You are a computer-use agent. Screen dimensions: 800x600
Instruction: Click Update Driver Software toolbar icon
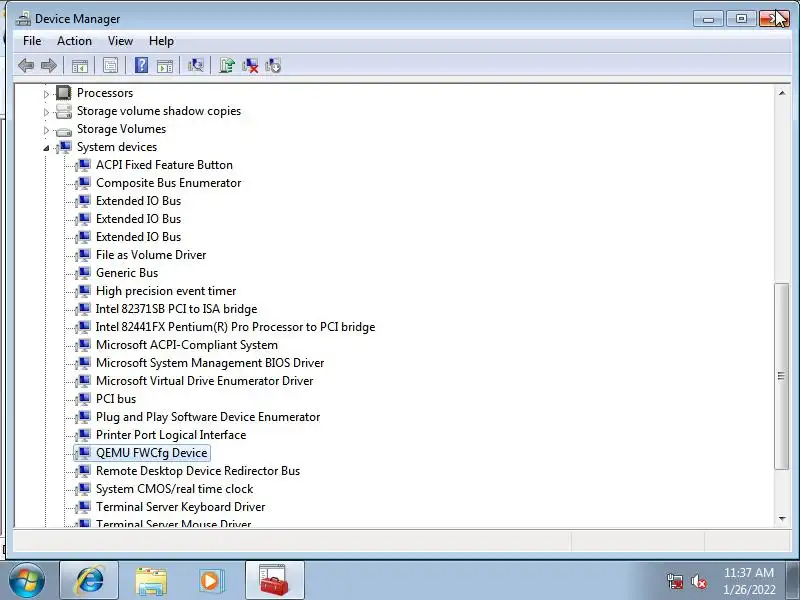pyautogui.click(x=227, y=65)
